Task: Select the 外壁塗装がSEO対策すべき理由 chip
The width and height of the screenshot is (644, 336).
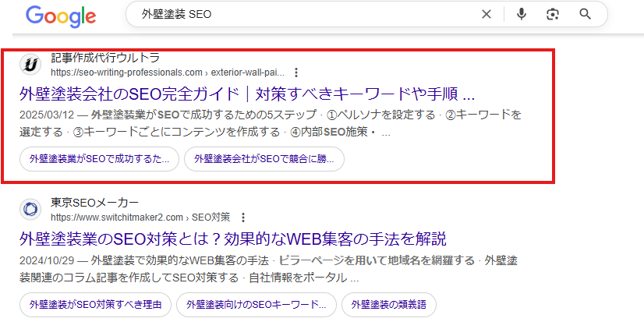Action: [94, 304]
